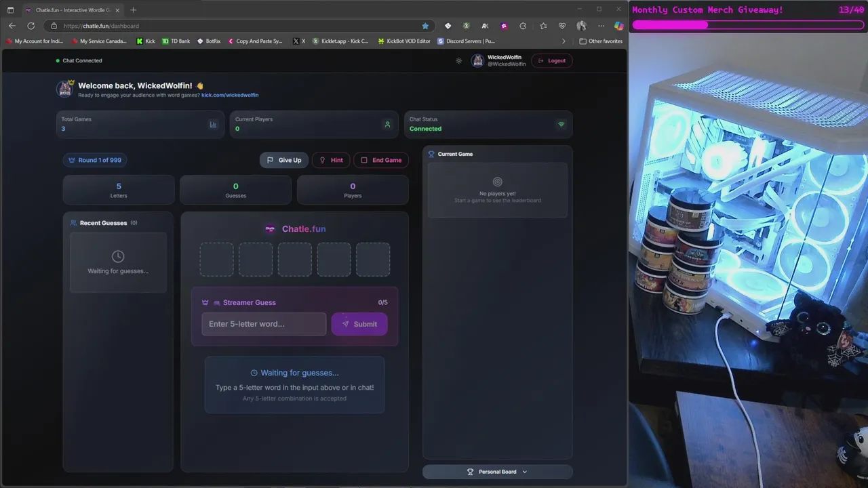Expand the Personal Board dropdown
The height and width of the screenshot is (488, 868).
click(x=497, y=472)
